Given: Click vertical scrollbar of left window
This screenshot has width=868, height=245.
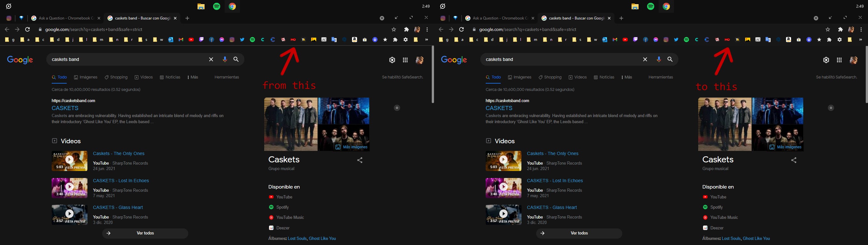Looking at the screenshot, I should [433, 74].
